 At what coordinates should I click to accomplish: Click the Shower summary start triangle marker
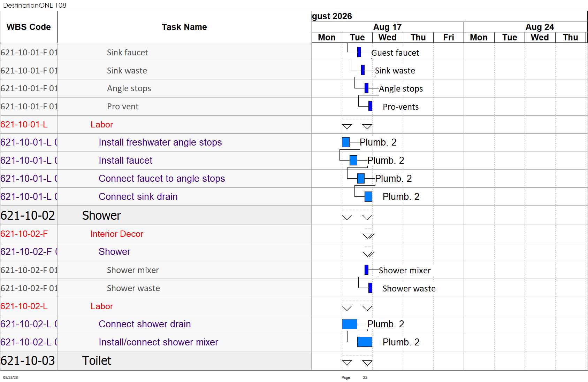(347, 217)
